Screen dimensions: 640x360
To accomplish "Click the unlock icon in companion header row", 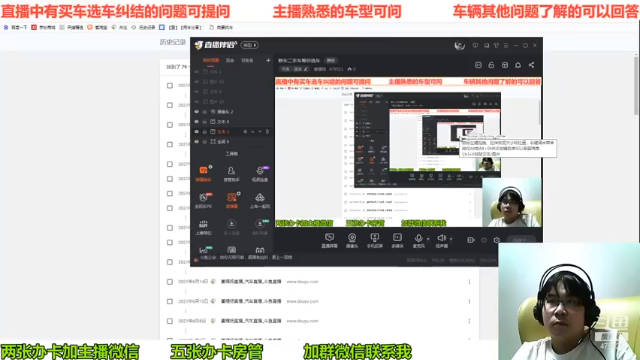I will click(x=491, y=65).
